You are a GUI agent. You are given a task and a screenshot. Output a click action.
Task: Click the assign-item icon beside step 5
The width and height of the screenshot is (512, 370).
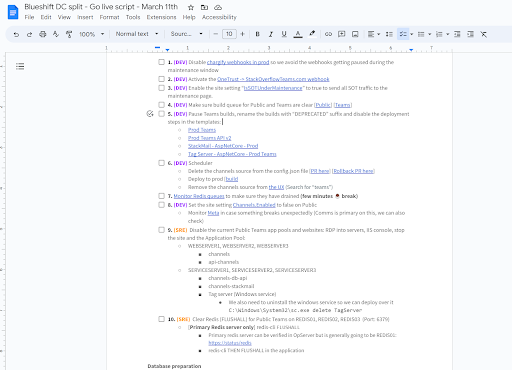coord(150,114)
